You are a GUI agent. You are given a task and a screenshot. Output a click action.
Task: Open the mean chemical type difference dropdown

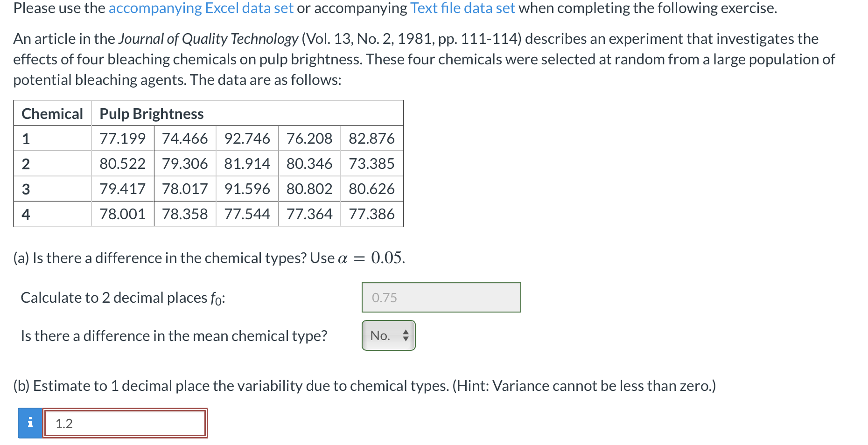(388, 335)
